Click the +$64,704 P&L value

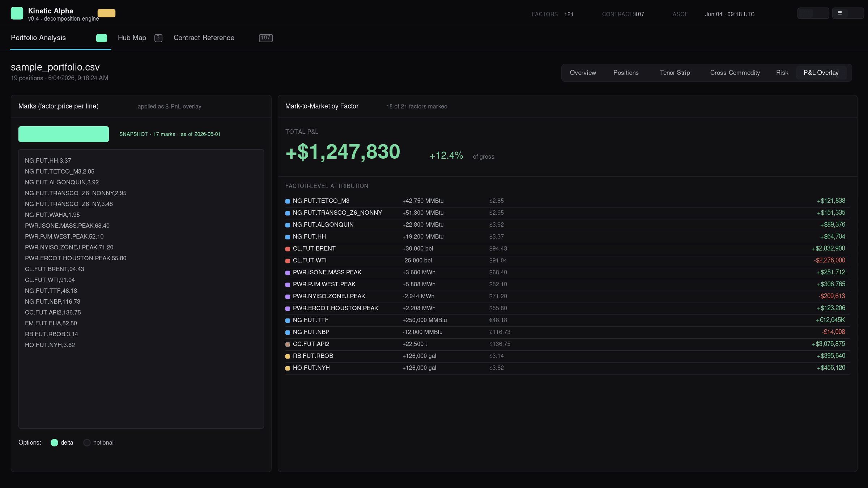(833, 237)
